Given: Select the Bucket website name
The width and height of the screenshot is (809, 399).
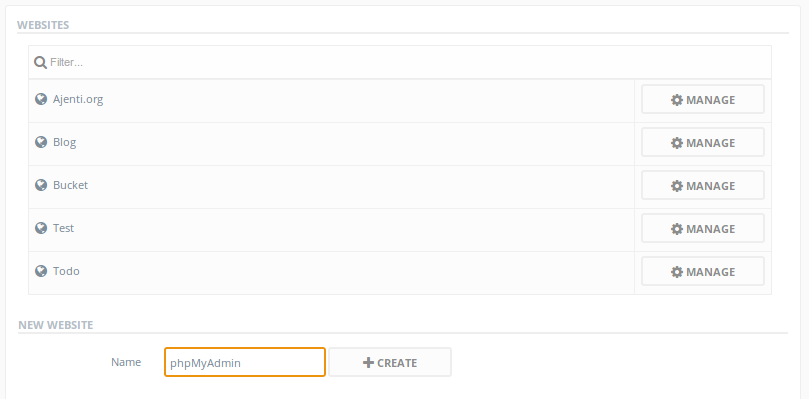Looking at the screenshot, I should [70, 185].
